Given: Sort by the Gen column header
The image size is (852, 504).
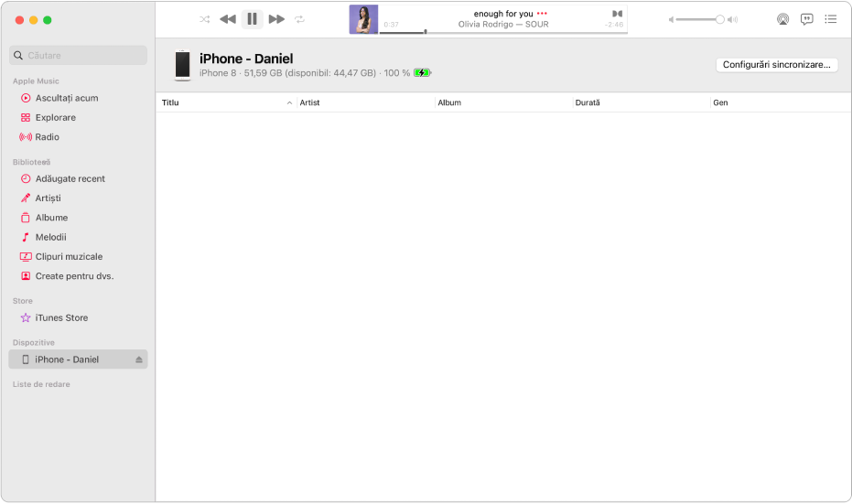Looking at the screenshot, I should pos(781,102).
